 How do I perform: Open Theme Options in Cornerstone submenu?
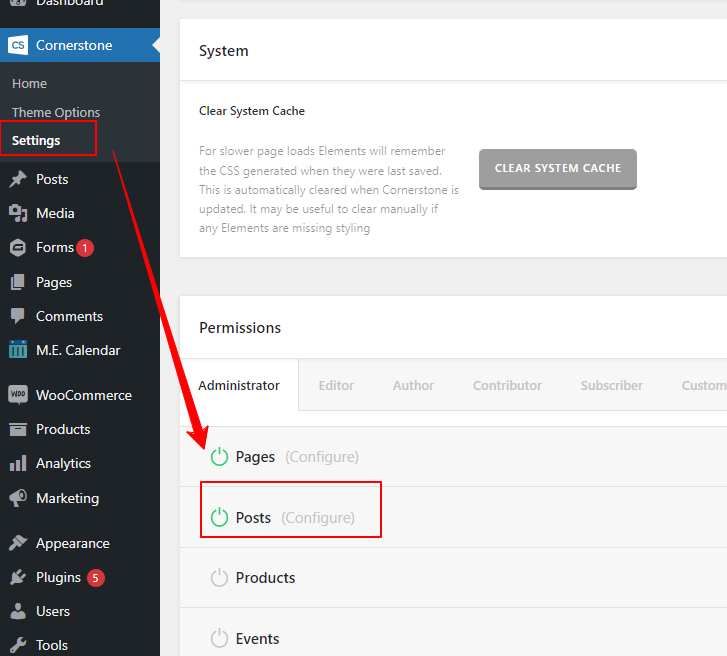point(56,112)
